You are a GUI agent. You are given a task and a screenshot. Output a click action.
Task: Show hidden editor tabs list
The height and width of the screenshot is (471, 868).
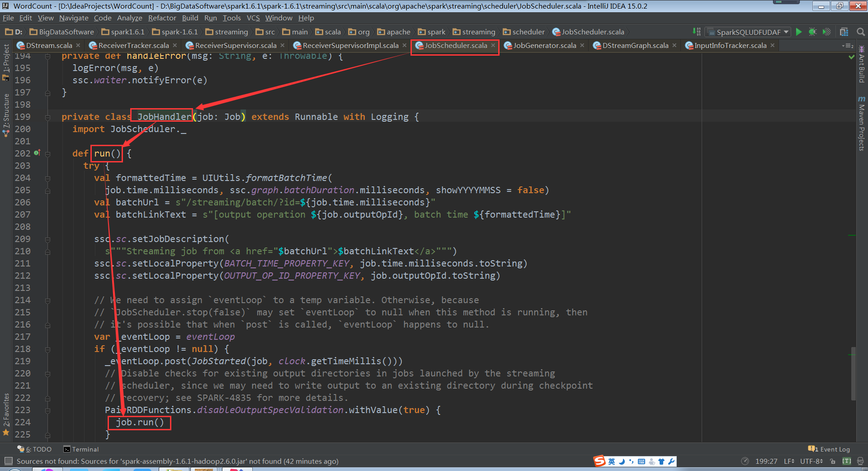tap(848, 46)
